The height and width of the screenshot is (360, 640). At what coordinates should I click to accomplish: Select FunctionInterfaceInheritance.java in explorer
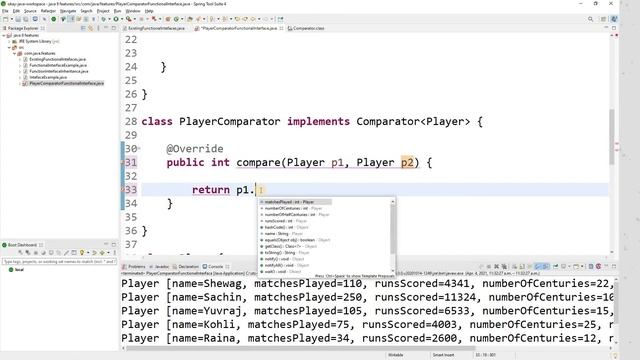point(59,71)
